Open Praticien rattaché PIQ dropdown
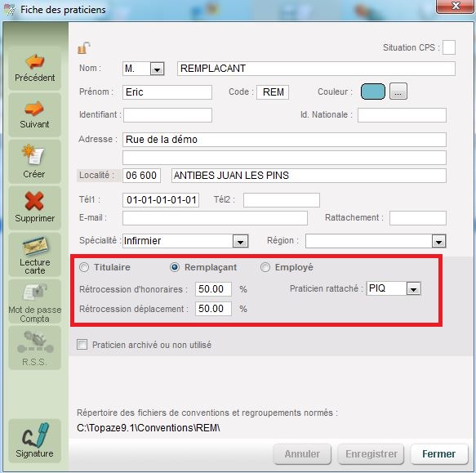The height and width of the screenshot is (473, 476). coord(413,288)
